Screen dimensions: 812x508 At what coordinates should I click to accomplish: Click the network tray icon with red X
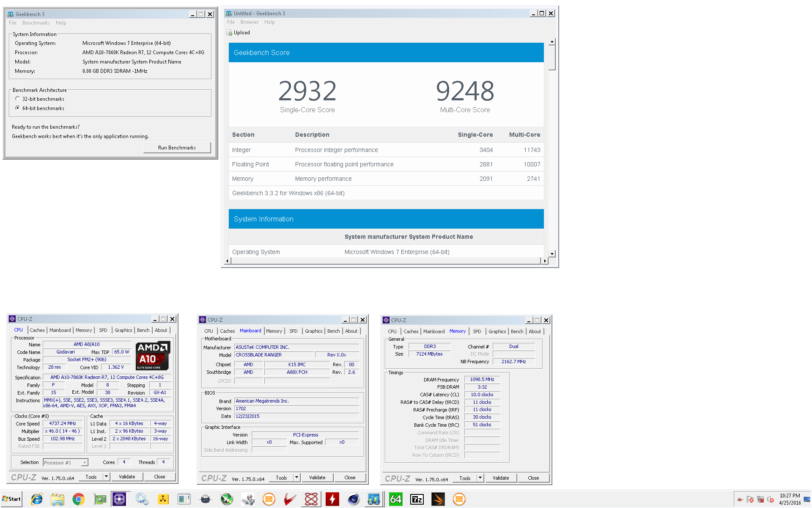(760, 500)
